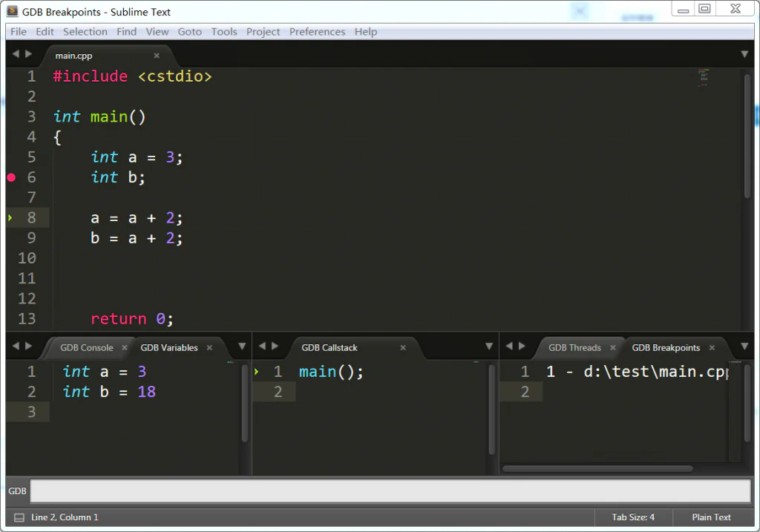Close the GDB Console tab
760x532 pixels.
coord(124,347)
